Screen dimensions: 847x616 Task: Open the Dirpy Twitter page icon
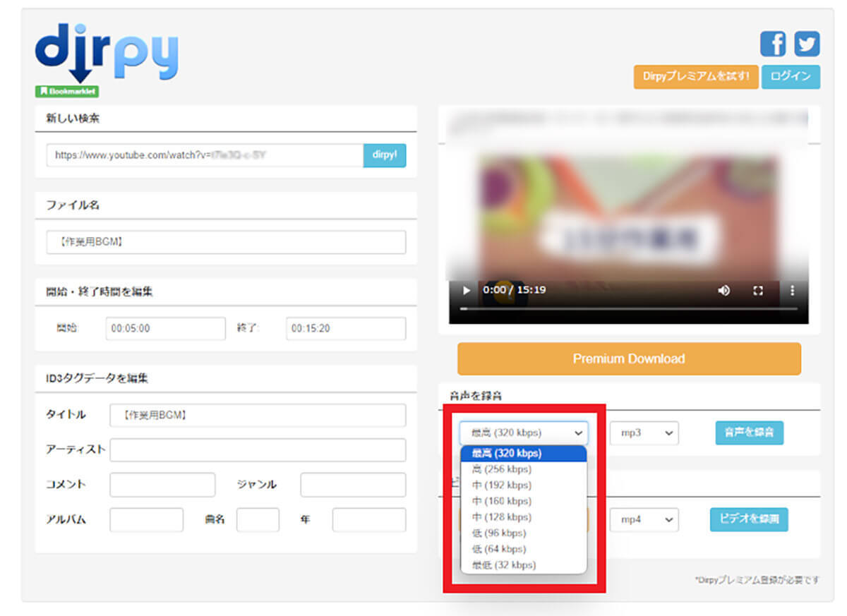807,44
